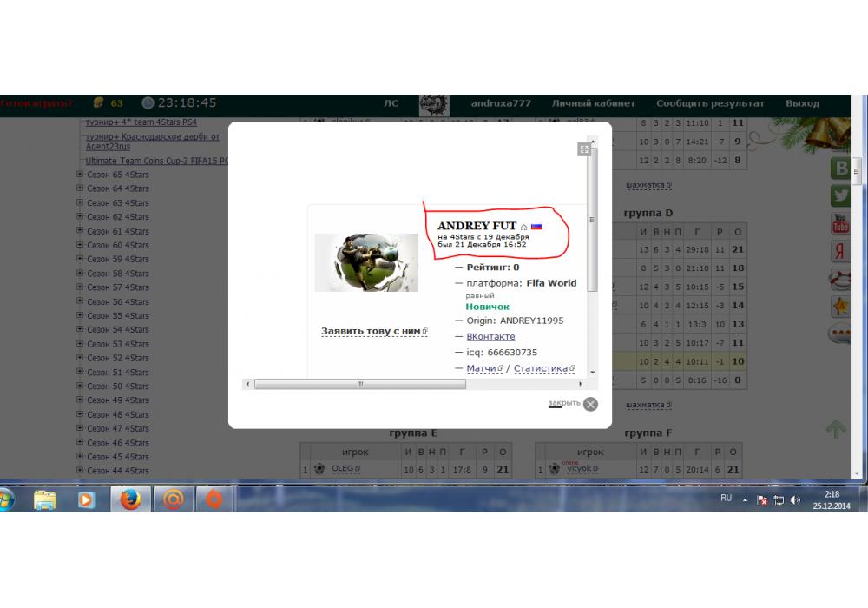The height and width of the screenshot is (608, 868).
Task: Click popup scrollbar down arrow
Action: (592, 373)
